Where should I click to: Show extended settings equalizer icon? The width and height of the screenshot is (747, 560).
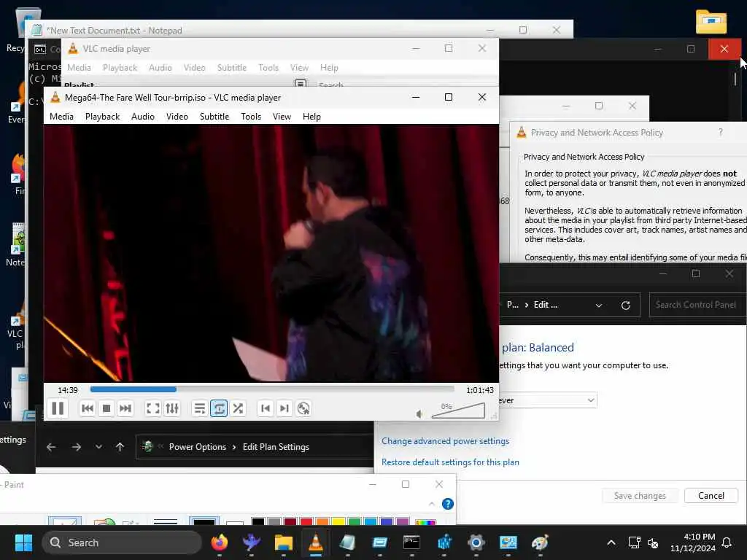[x=172, y=408]
